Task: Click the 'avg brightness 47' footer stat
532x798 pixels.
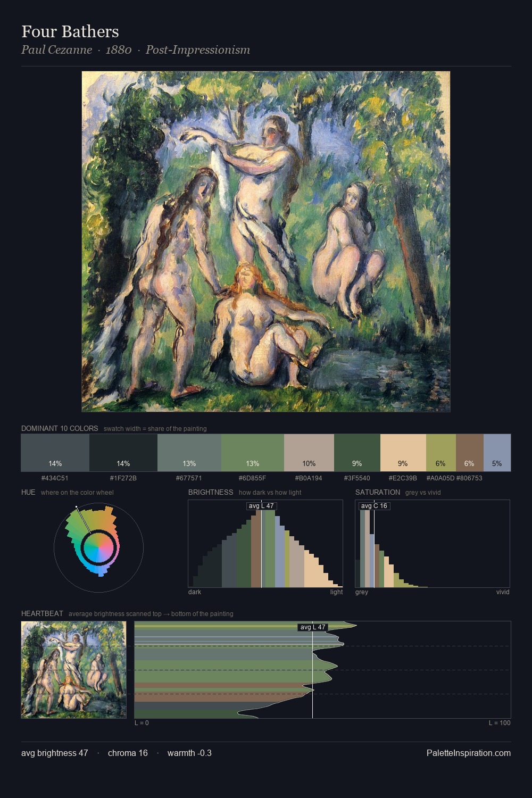Action: [55, 753]
